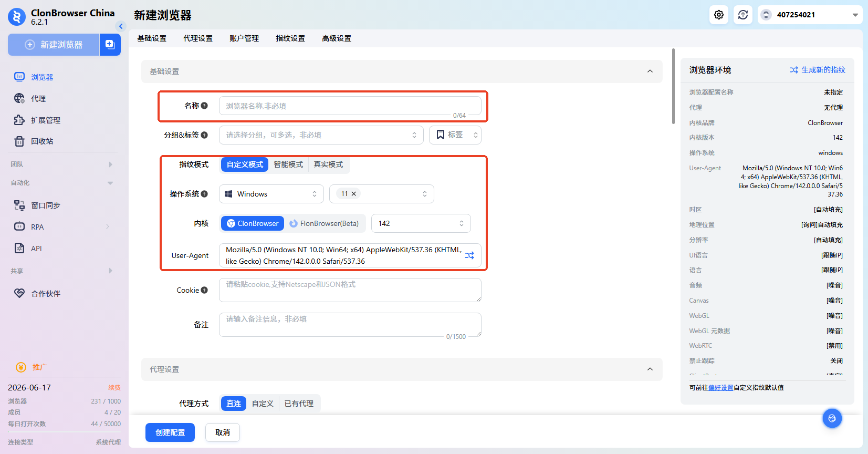Choose the ClonBrowser kernel
The image size is (868, 454).
point(253,223)
